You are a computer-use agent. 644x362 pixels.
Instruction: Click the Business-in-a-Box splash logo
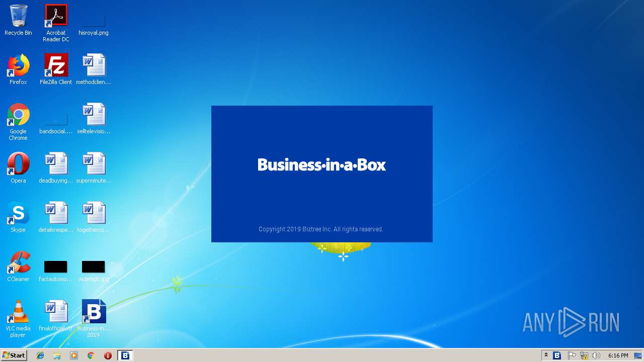[322, 165]
